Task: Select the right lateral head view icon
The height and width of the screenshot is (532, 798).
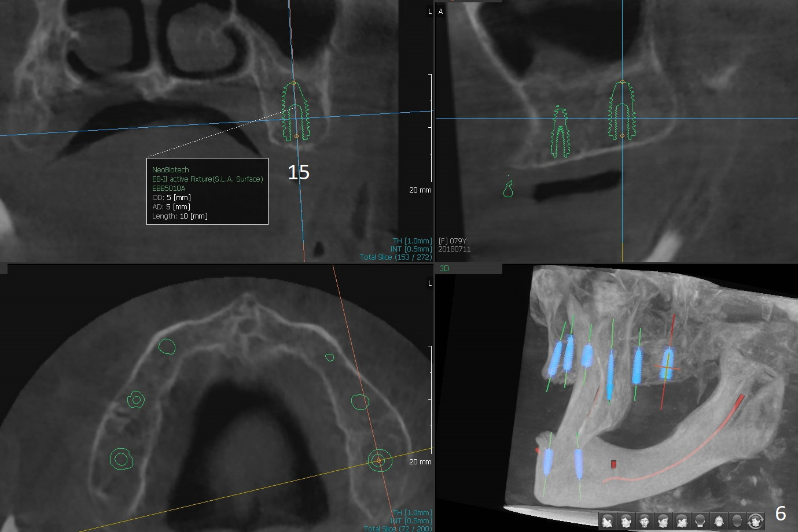Action: pos(682,521)
